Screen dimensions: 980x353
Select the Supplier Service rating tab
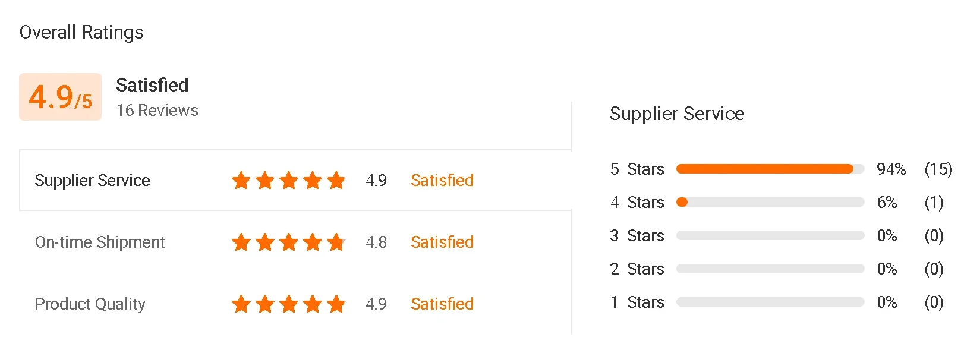pos(92,180)
